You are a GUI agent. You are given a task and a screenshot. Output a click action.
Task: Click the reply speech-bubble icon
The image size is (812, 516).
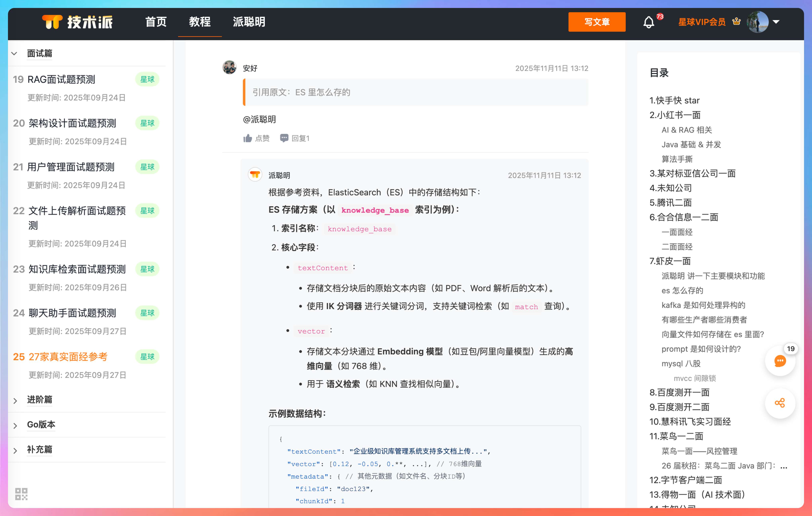point(284,138)
